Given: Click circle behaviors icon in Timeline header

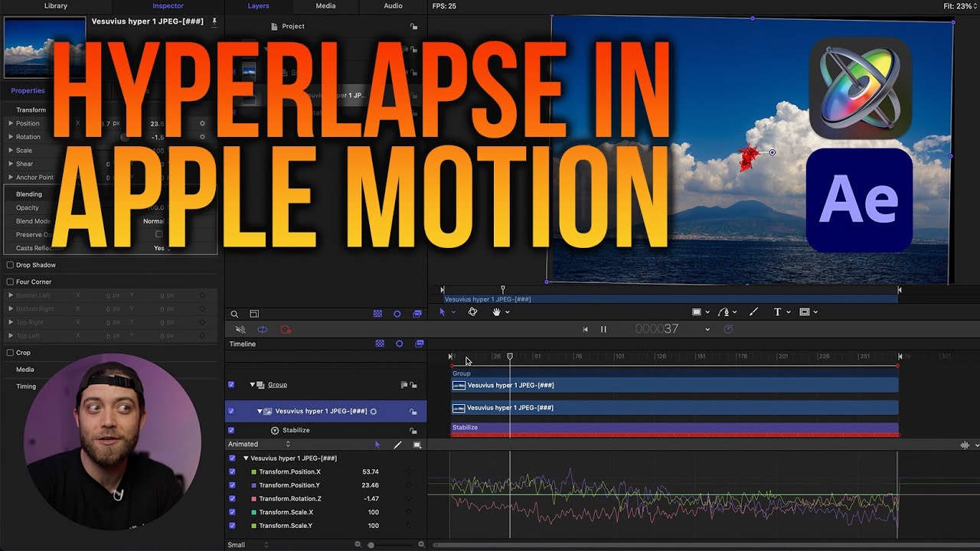Looking at the screenshot, I should coord(399,344).
